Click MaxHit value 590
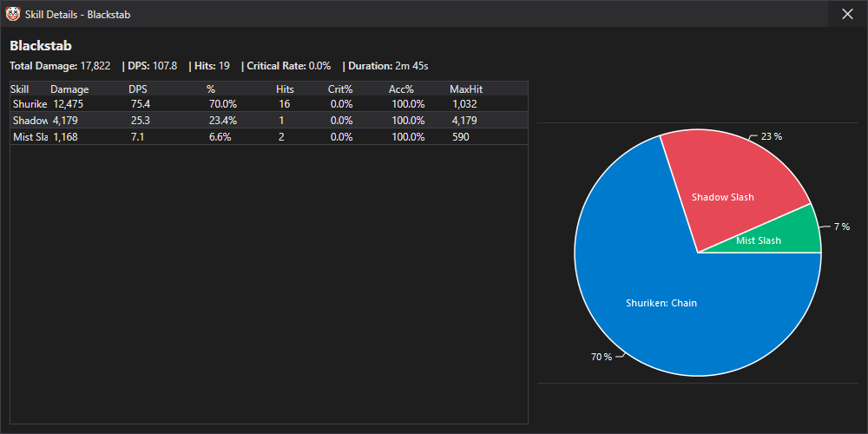Viewport: 868px width, 434px height. pos(460,137)
